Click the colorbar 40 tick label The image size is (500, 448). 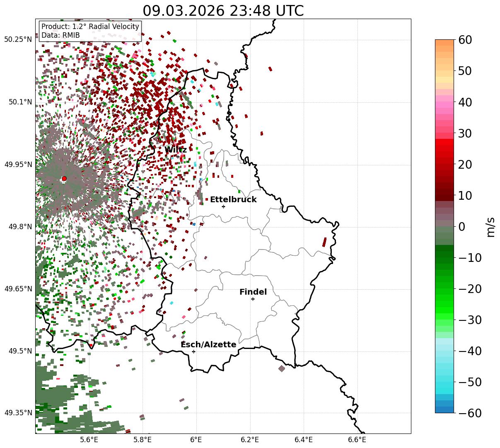point(464,102)
